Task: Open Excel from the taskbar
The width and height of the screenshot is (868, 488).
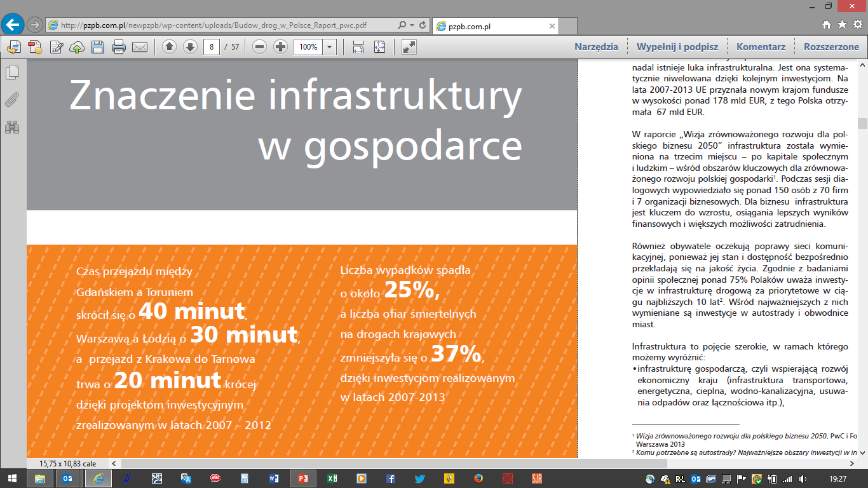Action: coord(332,478)
